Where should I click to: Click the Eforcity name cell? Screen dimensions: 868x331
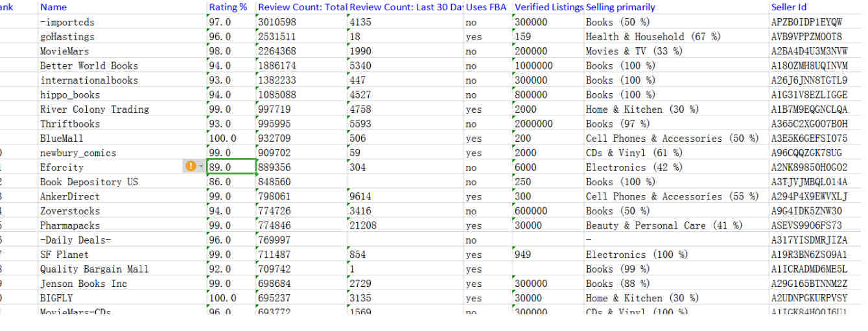(62, 167)
